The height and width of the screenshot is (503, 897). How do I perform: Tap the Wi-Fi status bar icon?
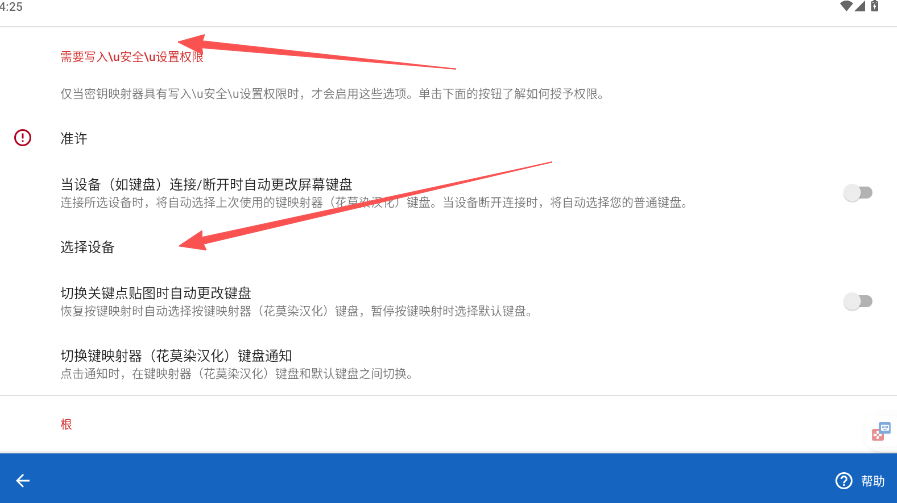pyautogui.click(x=846, y=6)
